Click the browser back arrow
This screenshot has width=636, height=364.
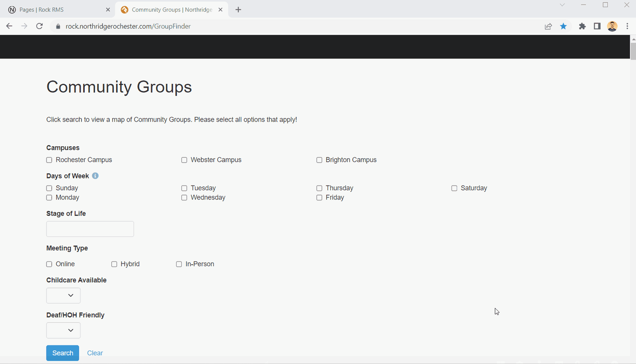click(x=9, y=26)
